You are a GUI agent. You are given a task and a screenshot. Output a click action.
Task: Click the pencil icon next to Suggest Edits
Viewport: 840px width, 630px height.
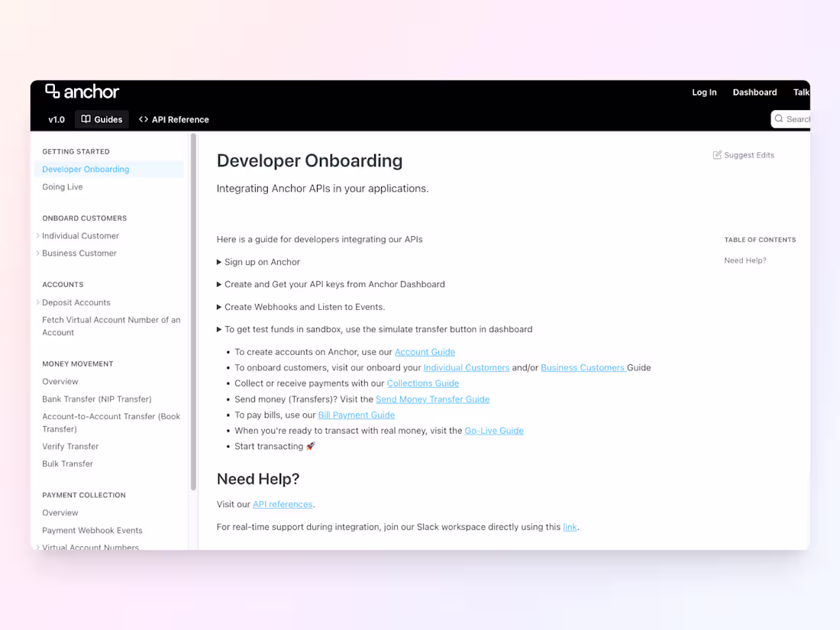point(716,154)
